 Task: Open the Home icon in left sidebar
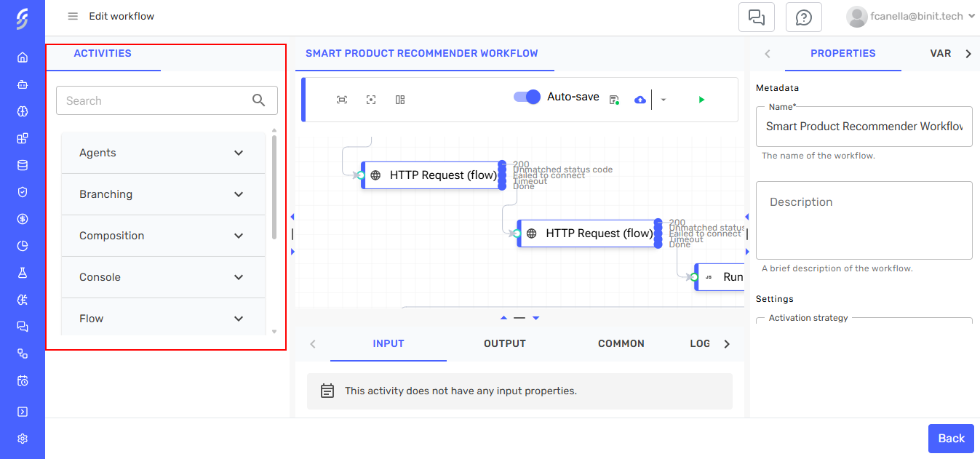(x=23, y=57)
